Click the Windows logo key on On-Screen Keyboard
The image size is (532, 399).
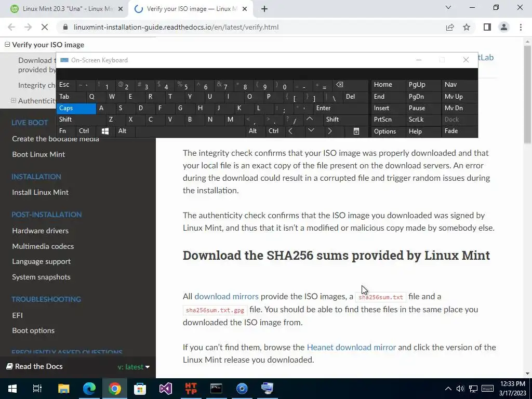(105, 131)
